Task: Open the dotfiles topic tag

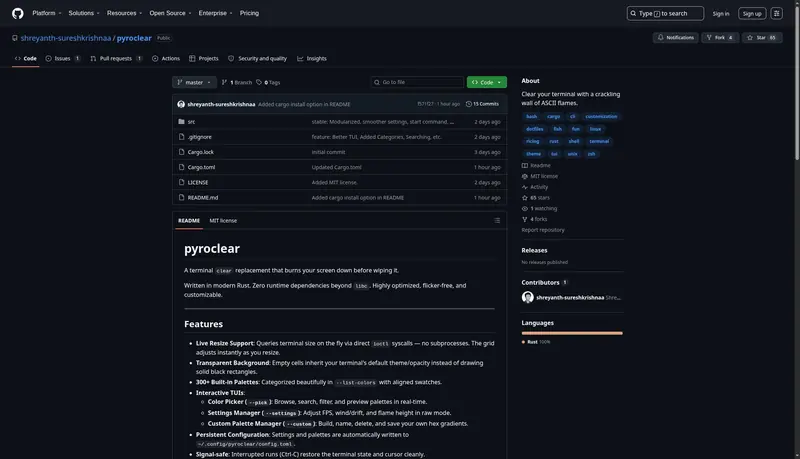Action: [x=535, y=129]
